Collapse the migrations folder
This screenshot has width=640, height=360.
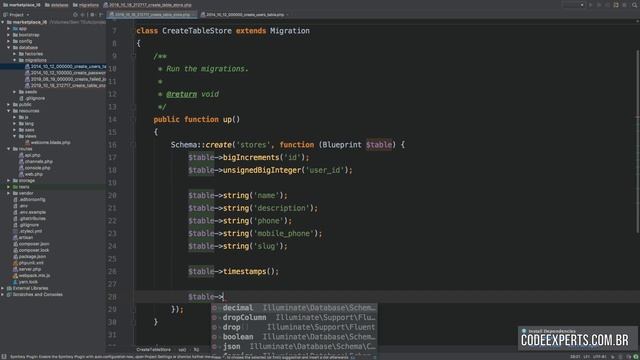[x=15, y=60]
